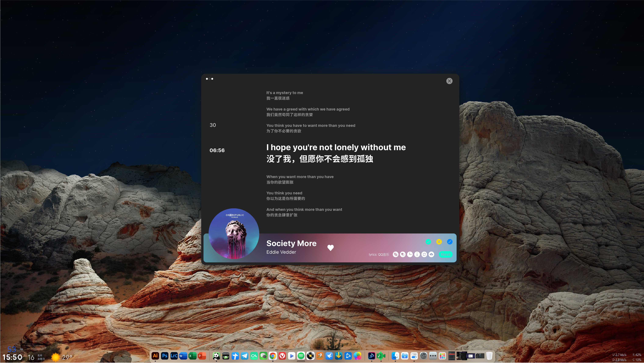
Task: Download lyrics using the cloud icon
Action: point(431,254)
